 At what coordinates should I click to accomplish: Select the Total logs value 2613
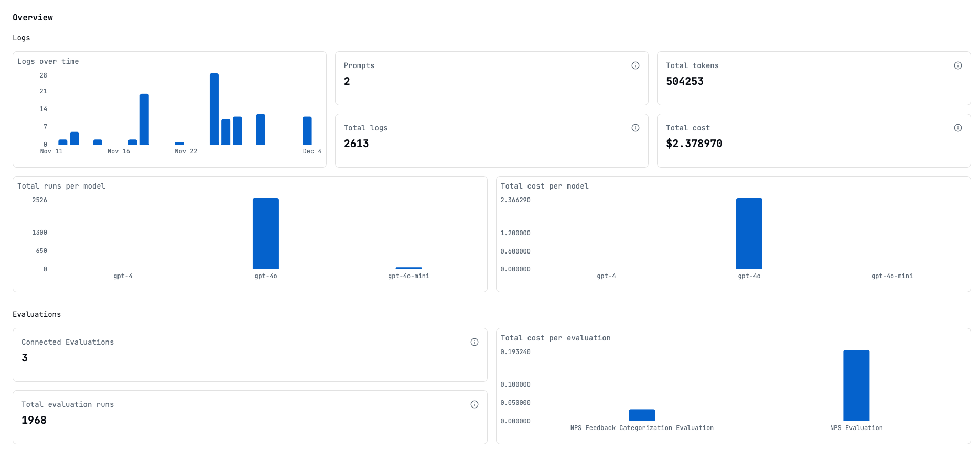(356, 144)
